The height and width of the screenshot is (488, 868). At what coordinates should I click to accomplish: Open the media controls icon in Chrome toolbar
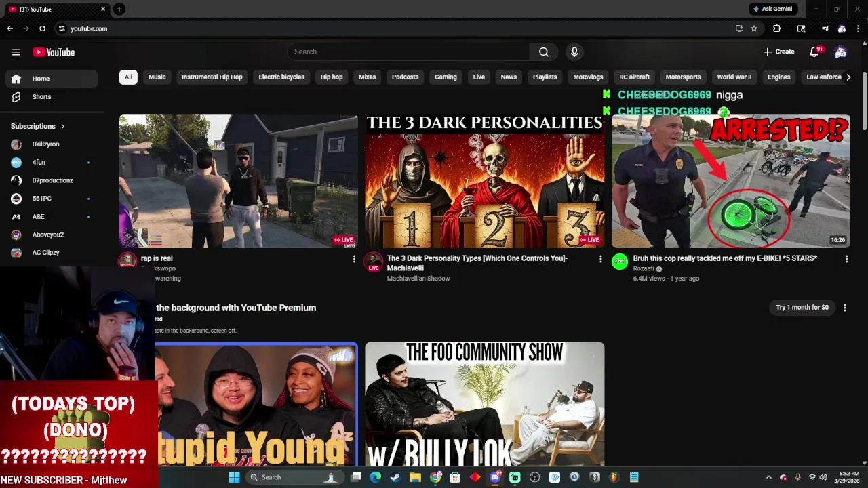point(825,28)
